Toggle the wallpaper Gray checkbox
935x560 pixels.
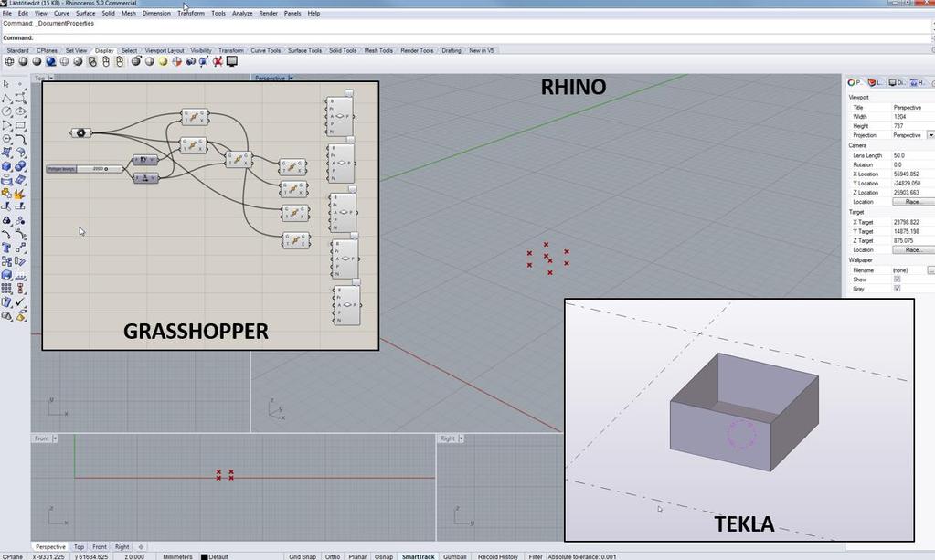click(897, 289)
